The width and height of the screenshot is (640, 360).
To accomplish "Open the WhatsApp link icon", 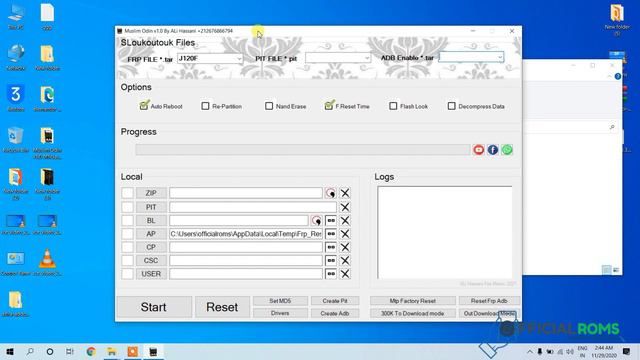I will pyautogui.click(x=507, y=150).
